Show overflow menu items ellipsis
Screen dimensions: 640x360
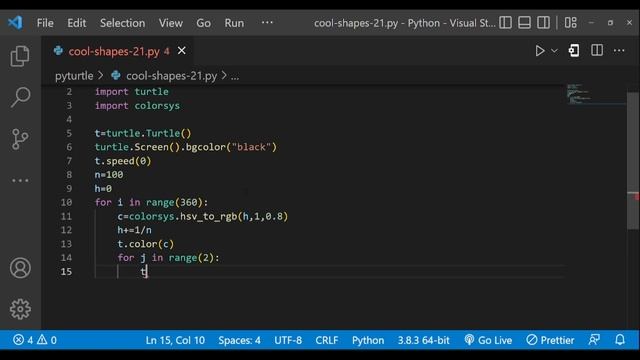coord(267,22)
